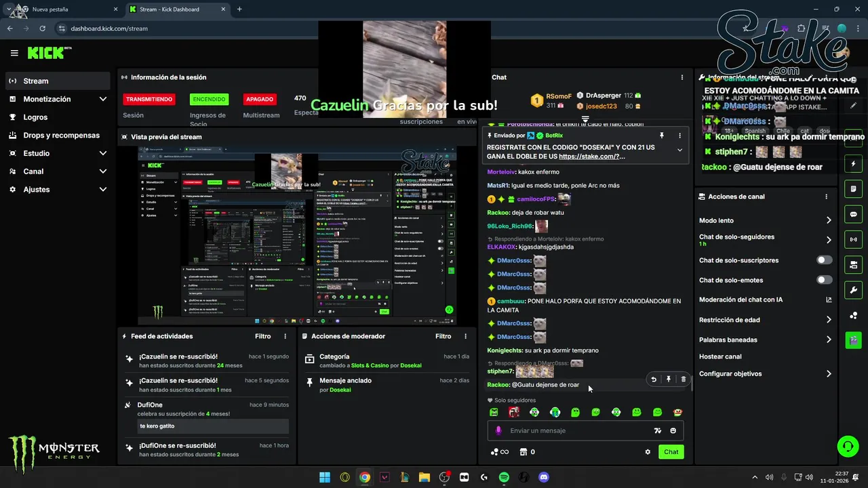
Task: Open Spotify from the taskbar
Action: point(504,477)
